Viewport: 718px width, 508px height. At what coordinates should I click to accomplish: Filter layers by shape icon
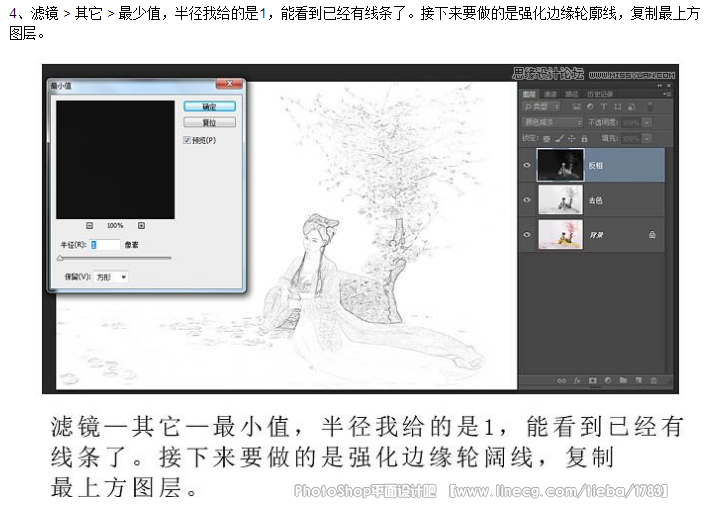(x=618, y=107)
